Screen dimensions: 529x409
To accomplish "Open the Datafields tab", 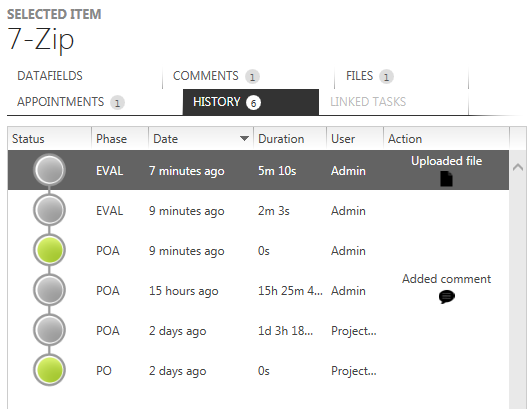I will pos(50,76).
